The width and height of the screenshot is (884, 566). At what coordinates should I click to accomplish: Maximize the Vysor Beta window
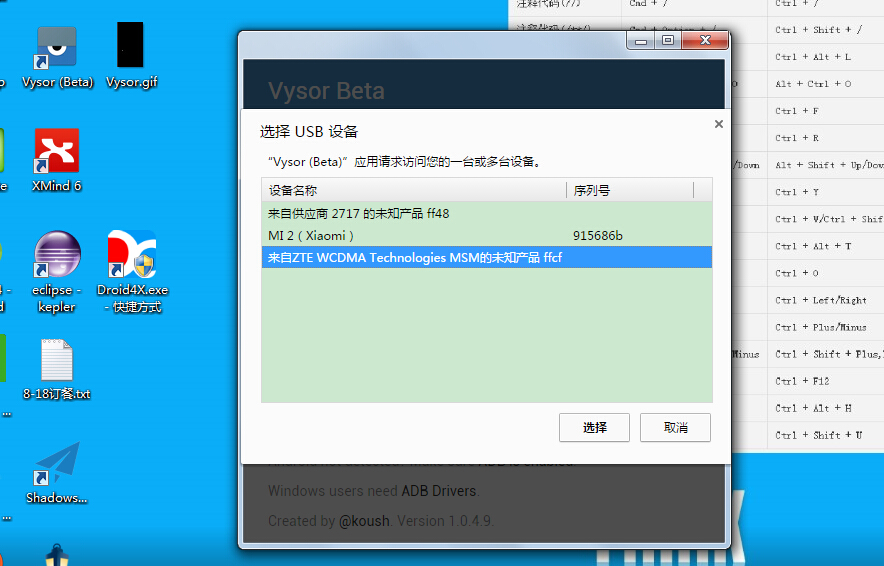668,40
